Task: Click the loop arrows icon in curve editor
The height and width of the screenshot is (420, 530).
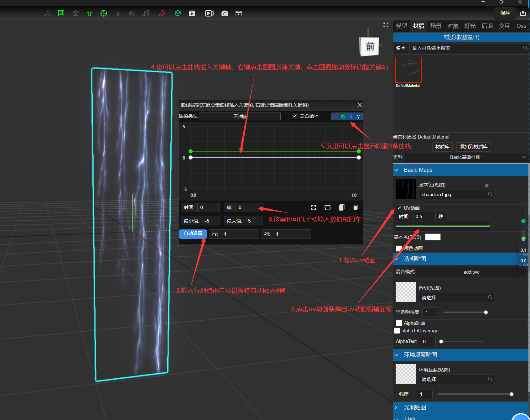Action: [x=327, y=207]
